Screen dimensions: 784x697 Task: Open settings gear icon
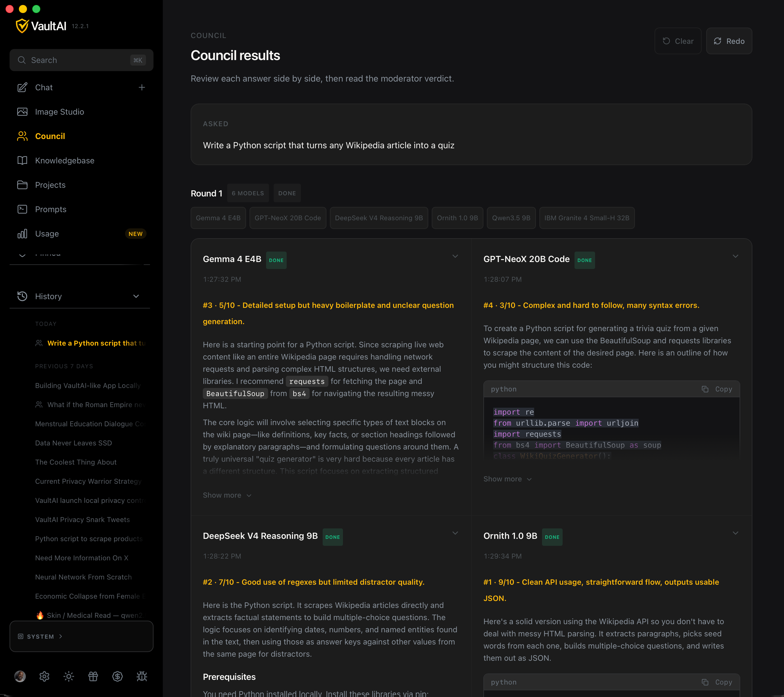tap(44, 676)
